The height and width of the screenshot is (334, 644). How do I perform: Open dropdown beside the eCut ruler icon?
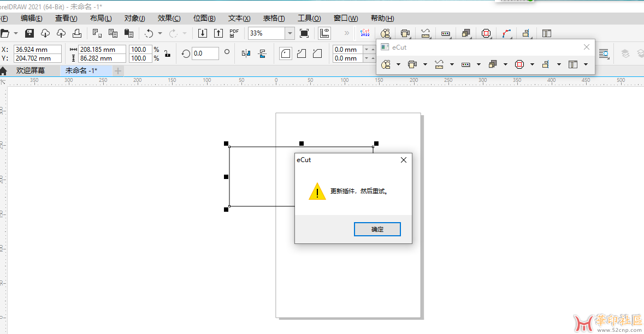(x=452, y=64)
